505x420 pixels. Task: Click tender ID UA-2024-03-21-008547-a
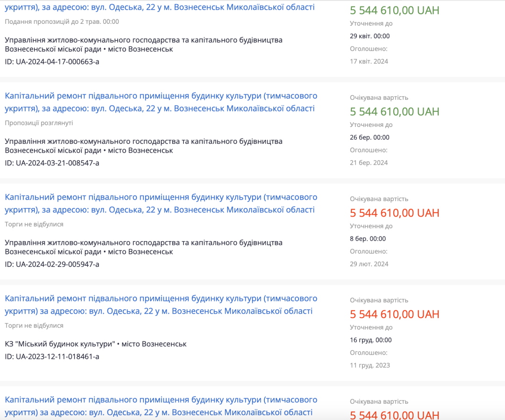click(x=52, y=163)
